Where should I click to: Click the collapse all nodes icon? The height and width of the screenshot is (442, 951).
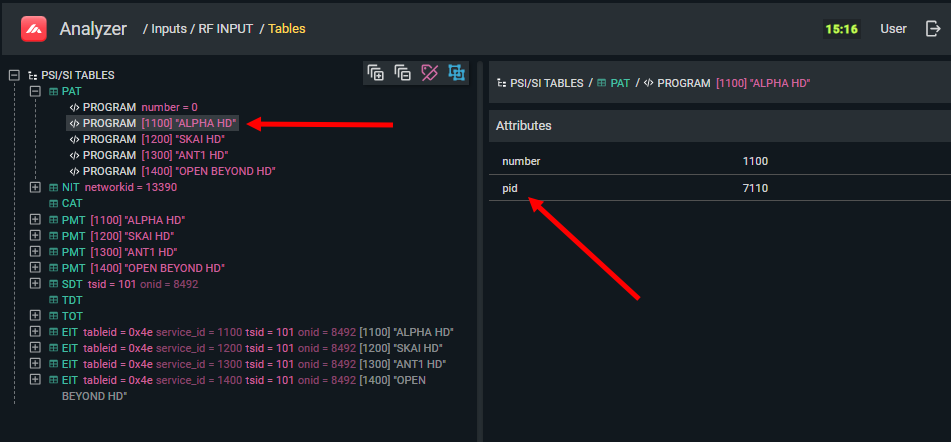click(403, 72)
